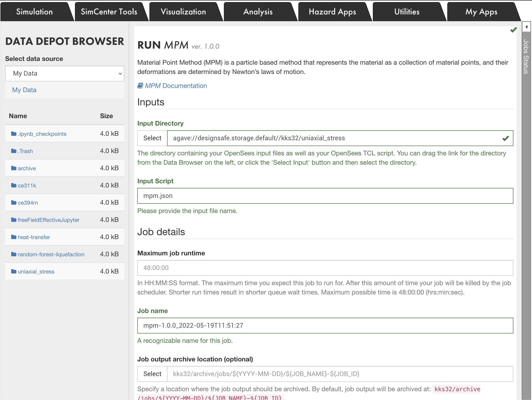
Task: Click the .Trash folder icon
Action: (14, 151)
